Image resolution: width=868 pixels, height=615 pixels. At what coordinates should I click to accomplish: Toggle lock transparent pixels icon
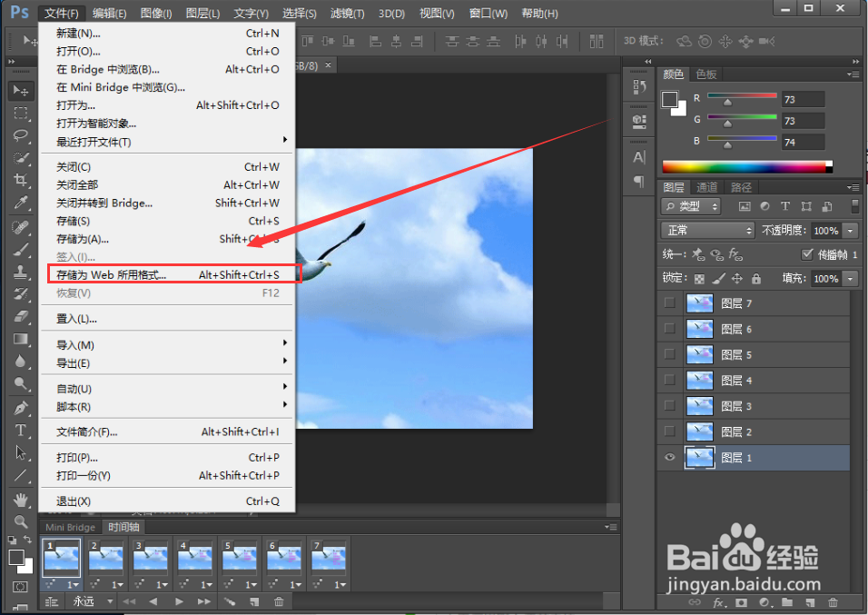(x=700, y=279)
